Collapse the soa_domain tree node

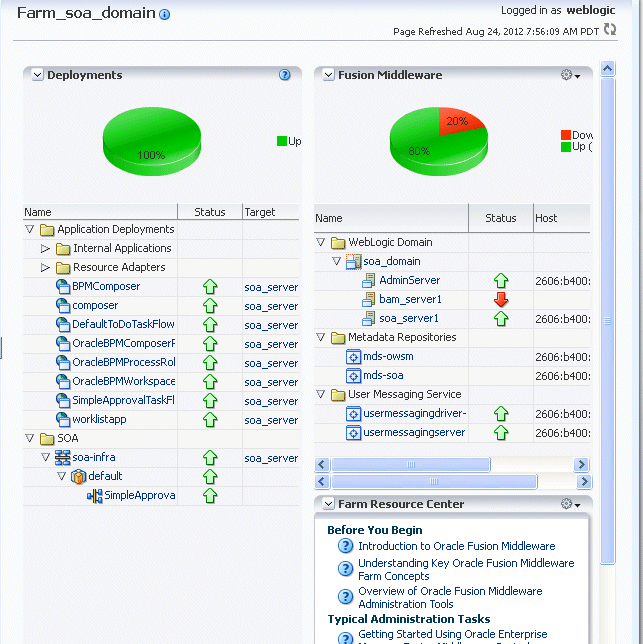(337, 261)
